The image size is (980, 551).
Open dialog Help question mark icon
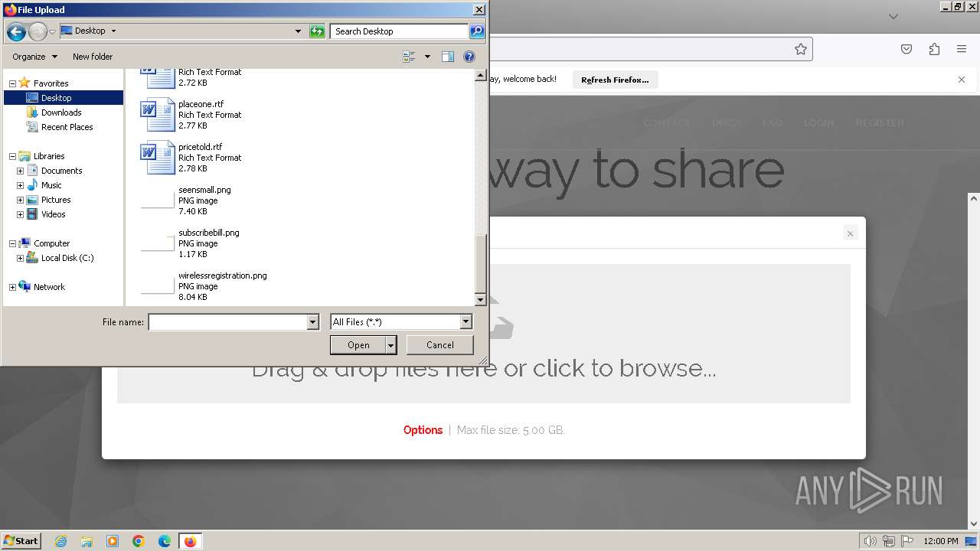(469, 57)
